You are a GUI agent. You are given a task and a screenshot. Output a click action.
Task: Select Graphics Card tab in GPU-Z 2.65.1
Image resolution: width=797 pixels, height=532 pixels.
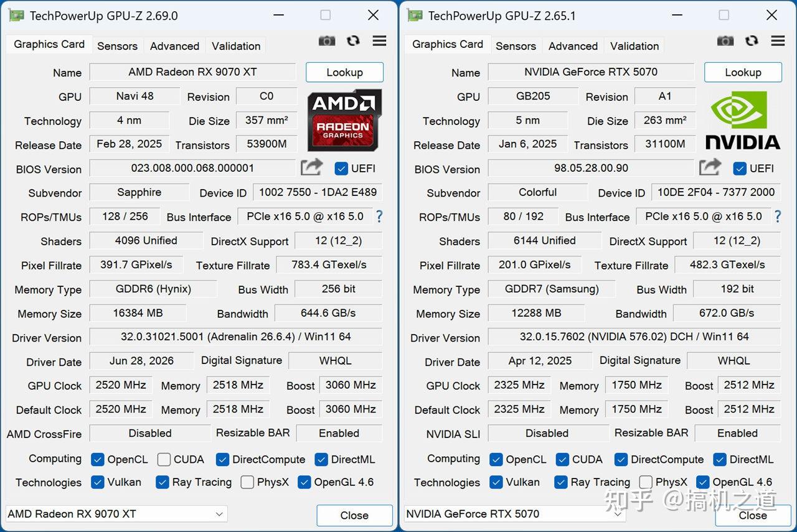click(448, 44)
